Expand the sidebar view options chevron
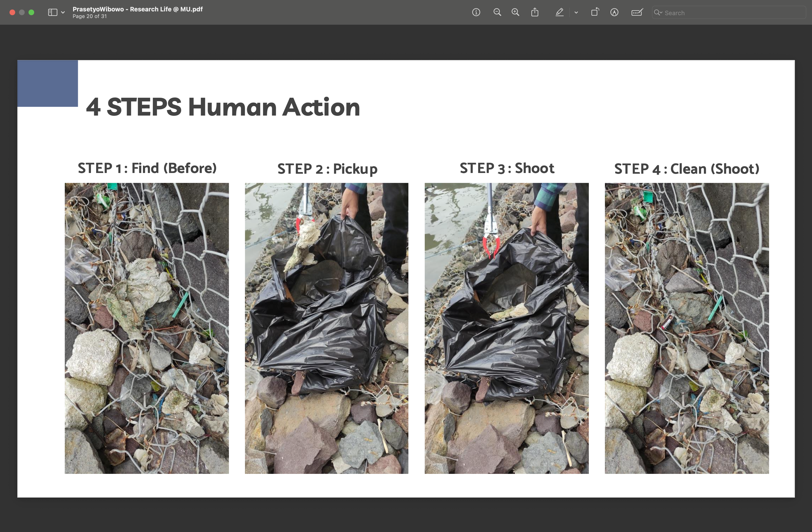The height and width of the screenshot is (532, 812). coord(63,13)
